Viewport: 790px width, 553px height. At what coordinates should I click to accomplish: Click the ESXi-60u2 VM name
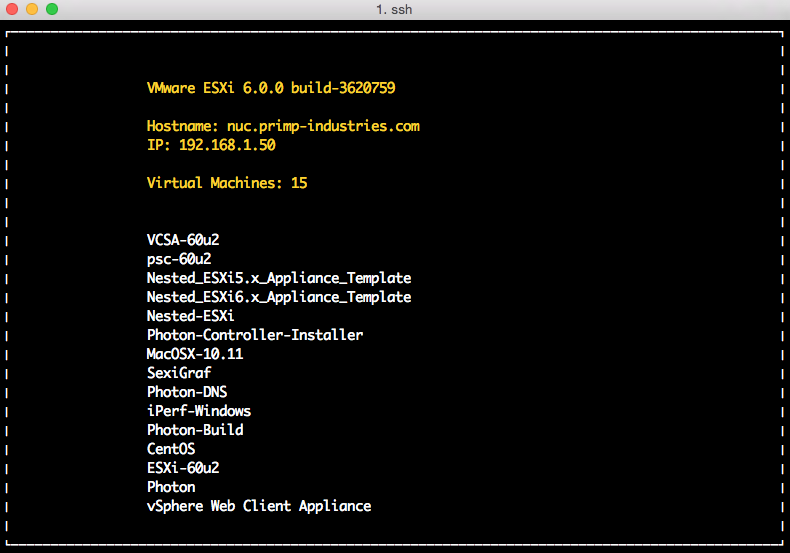183,468
